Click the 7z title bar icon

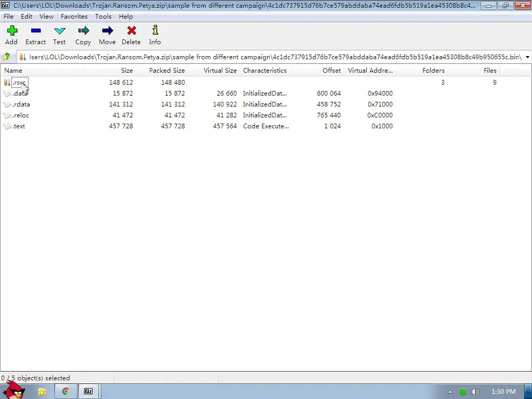click(x=5, y=5)
